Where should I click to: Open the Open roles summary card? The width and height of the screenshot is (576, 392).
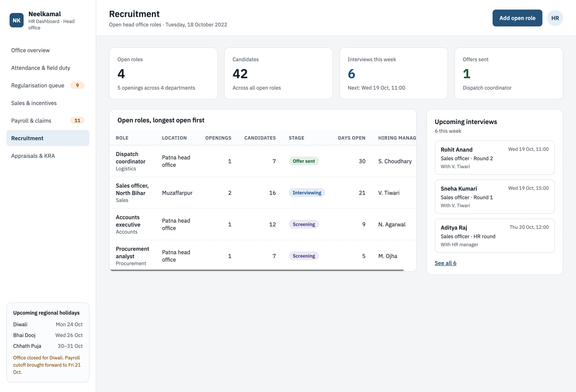(163, 73)
